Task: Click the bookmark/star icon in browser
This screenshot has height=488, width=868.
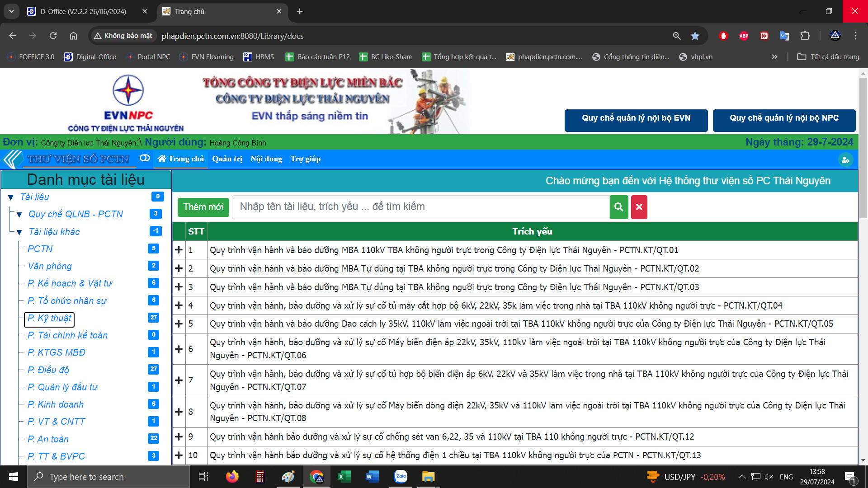Action: [694, 36]
